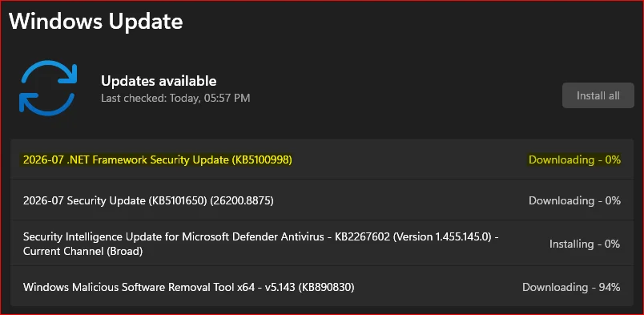The image size is (644, 315).
Task: Select the .NET Framework Security Update KB5100998 entry
Action: (322, 160)
